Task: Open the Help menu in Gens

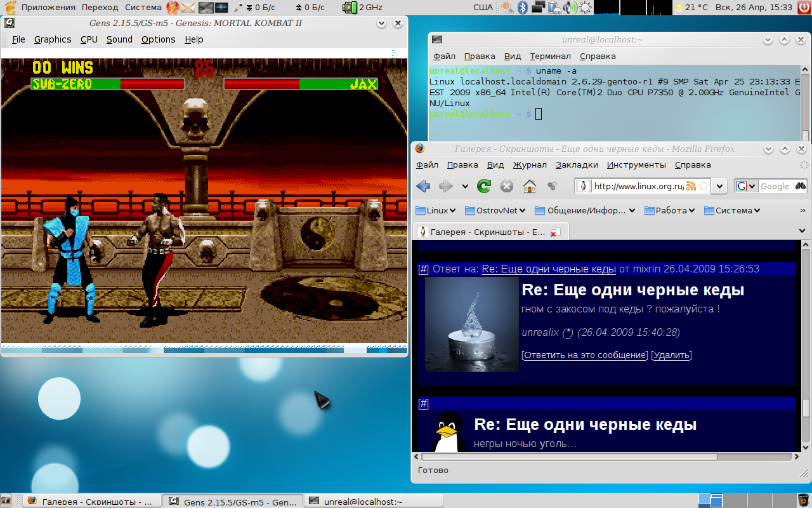Action: pos(194,39)
